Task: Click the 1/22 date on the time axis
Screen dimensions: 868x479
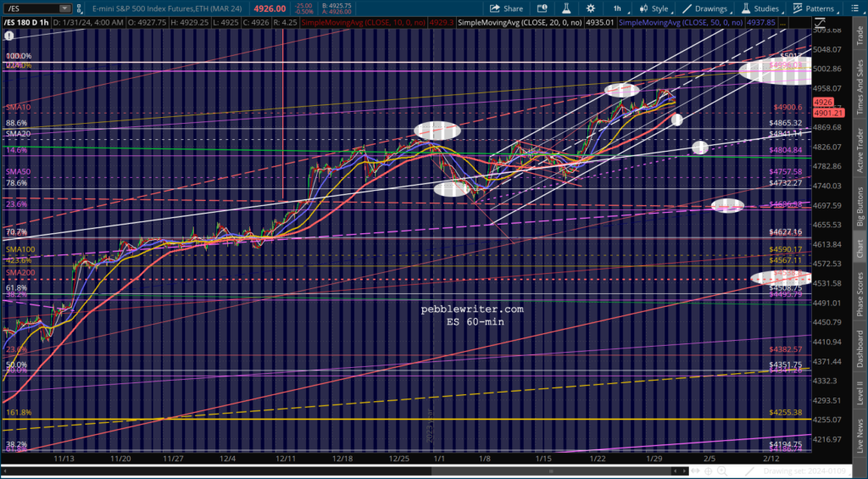Action: [597, 459]
